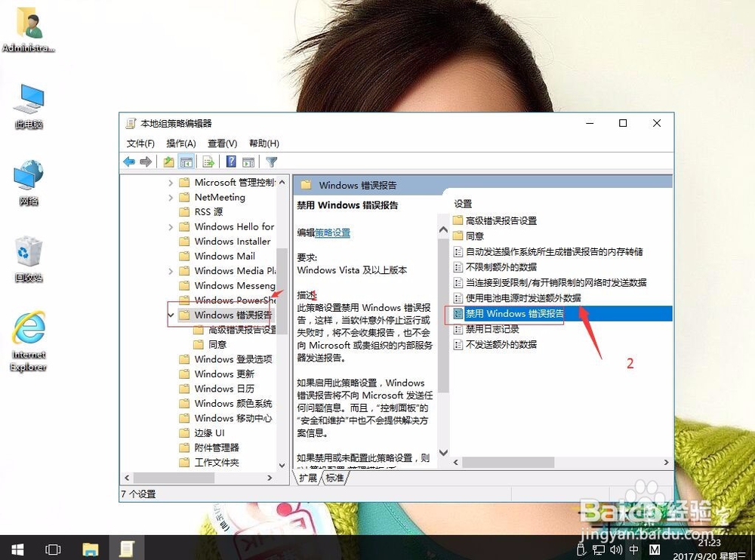Select the Windows Mail tree folder
The height and width of the screenshot is (560, 755).
[x=217, y=256]
